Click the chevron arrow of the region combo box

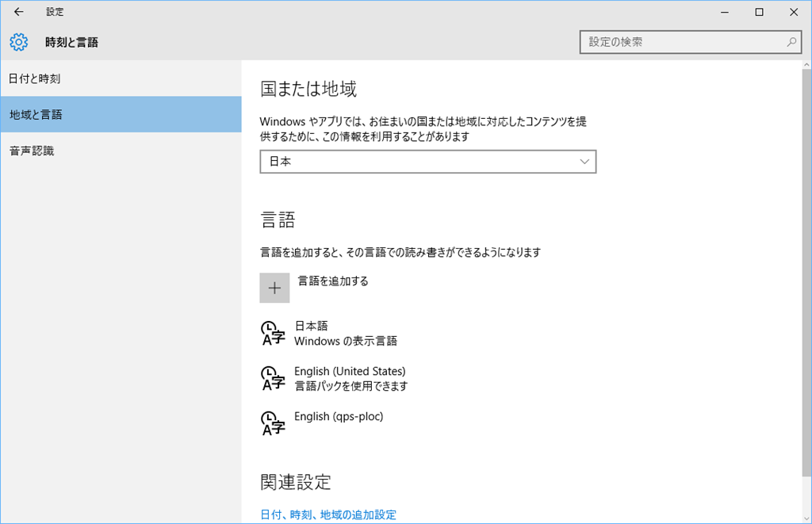(584, 162)
